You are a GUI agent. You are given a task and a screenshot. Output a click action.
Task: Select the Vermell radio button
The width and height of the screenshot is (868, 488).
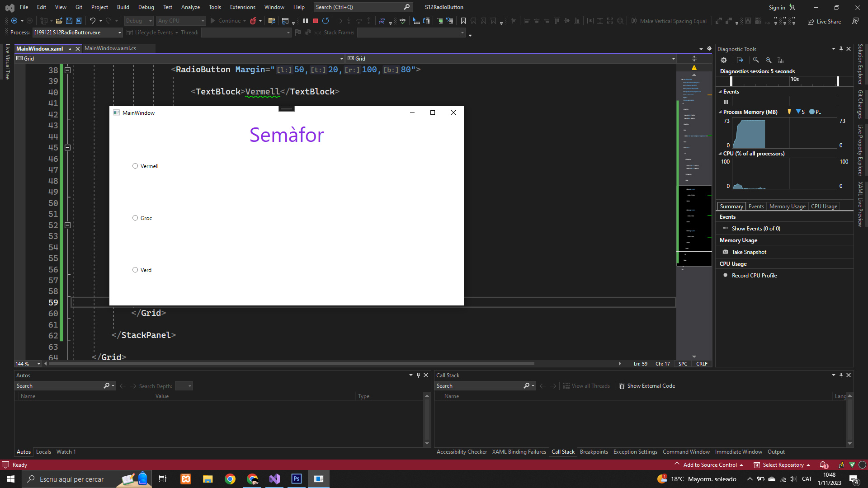click(x=135, y=166)
